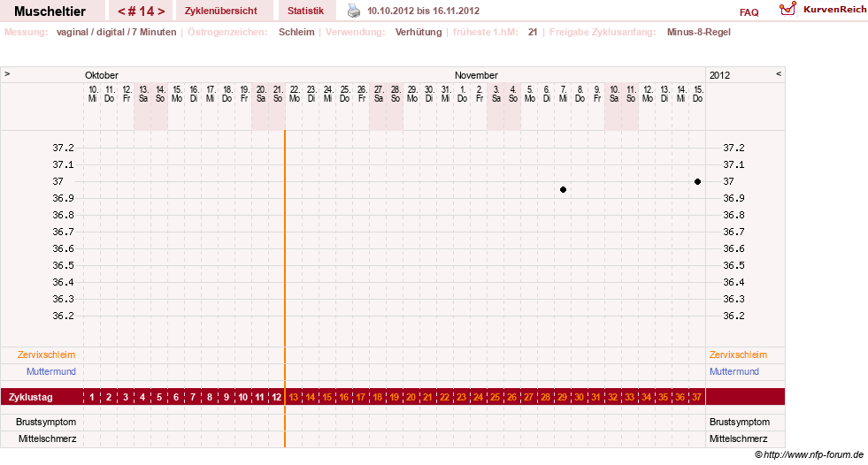Open the Zyklenübersicht tab
868x465 pixels.
[x=221, y=11]
